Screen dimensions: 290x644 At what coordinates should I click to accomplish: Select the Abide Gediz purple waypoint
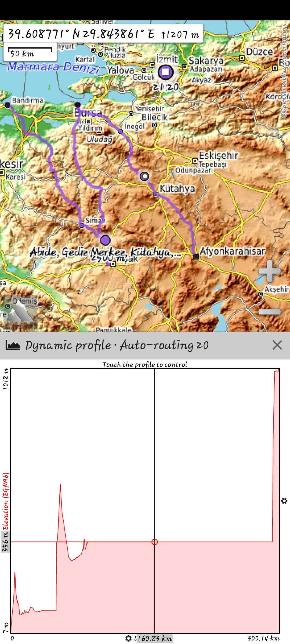pos(105,240)
